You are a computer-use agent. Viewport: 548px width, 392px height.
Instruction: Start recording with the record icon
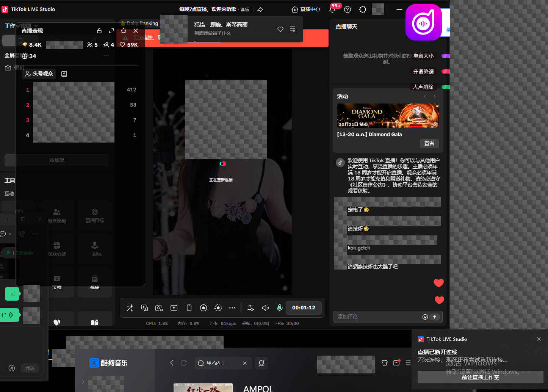coord(204,308)
